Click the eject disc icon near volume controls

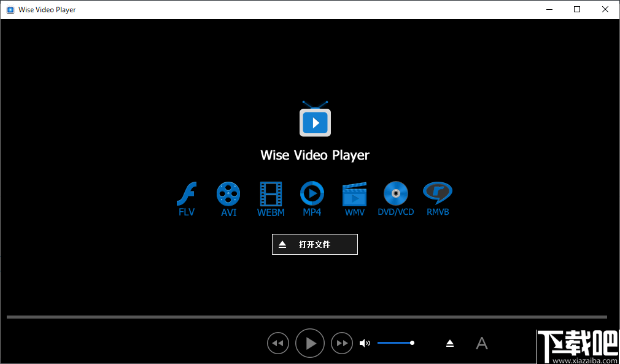450,343
